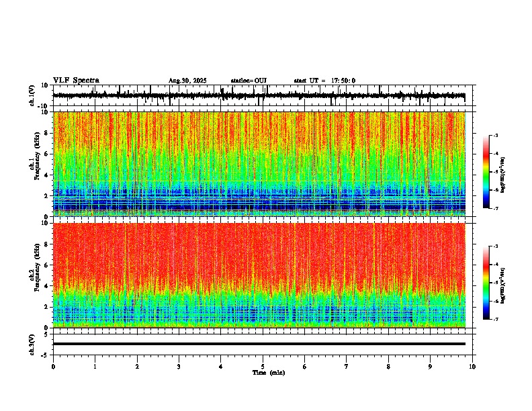This screenshot has height=411, width=532.
Task: Click the "-5" tick on ch.3(V) axis
Action: point(45,355)
